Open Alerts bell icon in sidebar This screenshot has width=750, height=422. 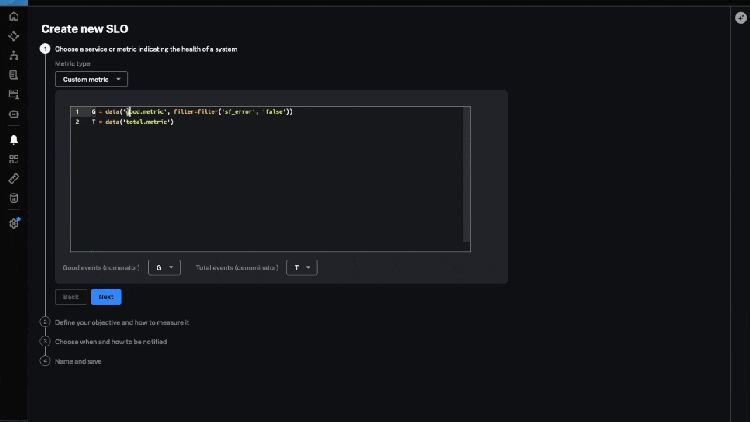tap(14, 140)
